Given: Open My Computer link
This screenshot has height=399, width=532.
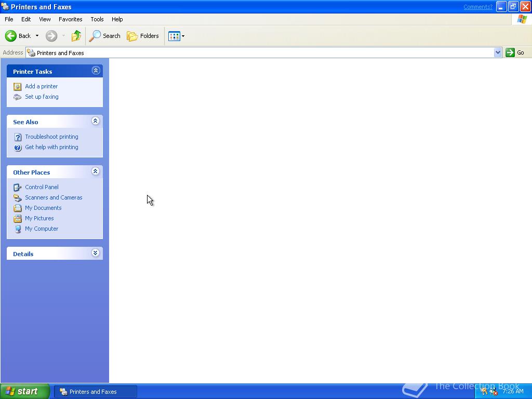Looking at the screenshot, I should (x=42, y=229).
